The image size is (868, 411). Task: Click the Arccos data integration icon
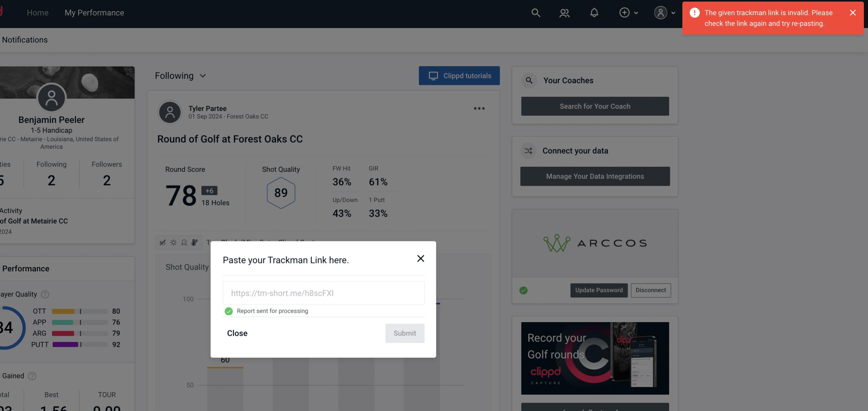(x=595, y=243)
